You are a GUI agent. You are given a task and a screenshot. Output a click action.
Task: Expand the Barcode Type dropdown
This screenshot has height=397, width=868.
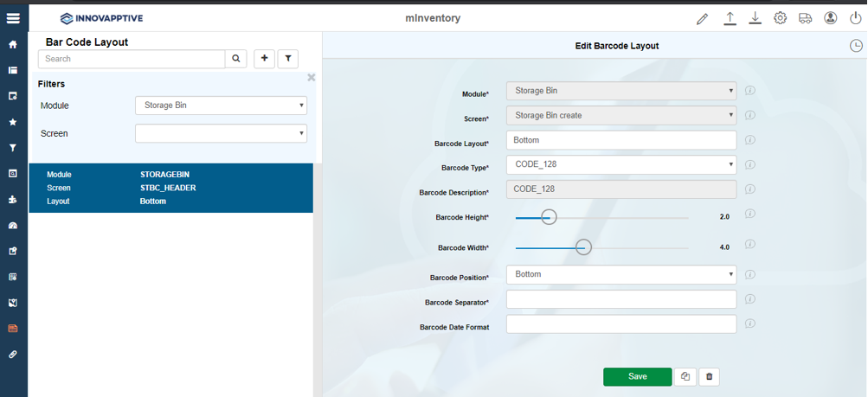[620, 164]
